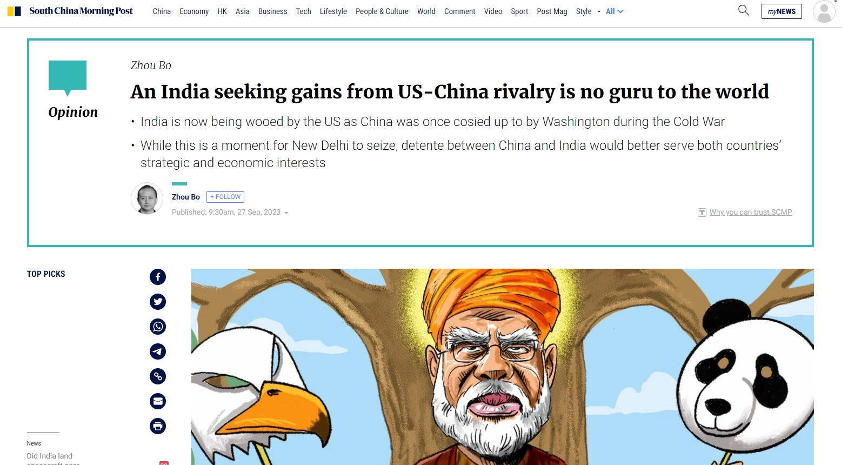
Task: Click the myNEWS button
Action: pyautogui.click(x=782, y=11)
